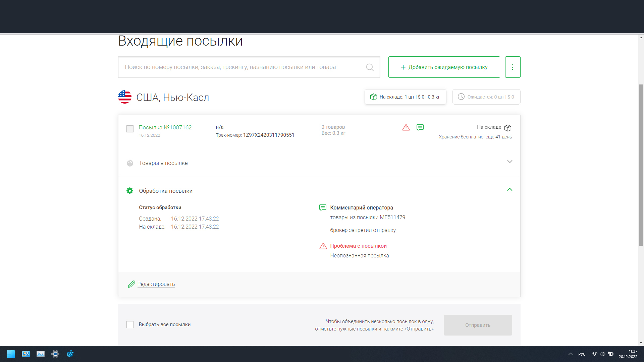Click the warning icon near Проблема с посылкой

pos(323,246)
